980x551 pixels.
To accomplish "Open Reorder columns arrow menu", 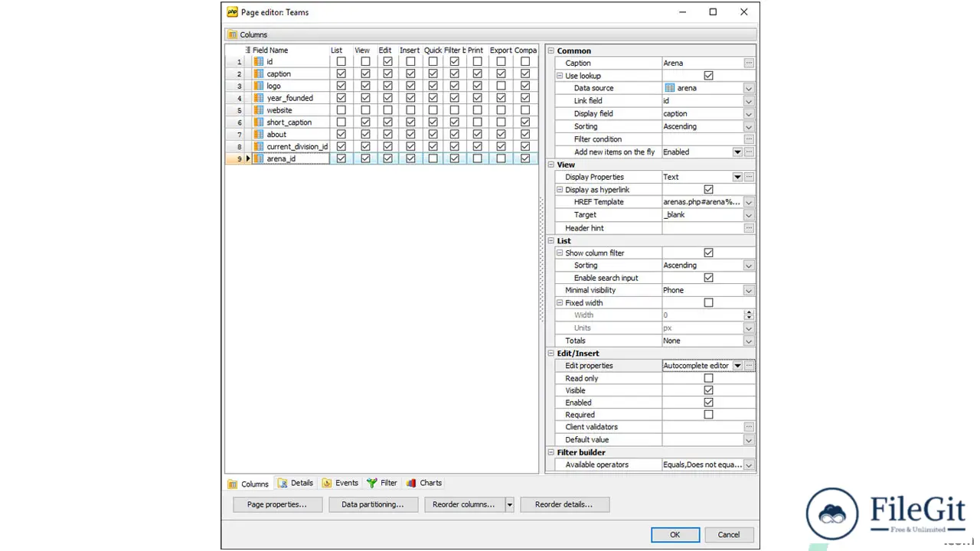I will click(509, 504).
